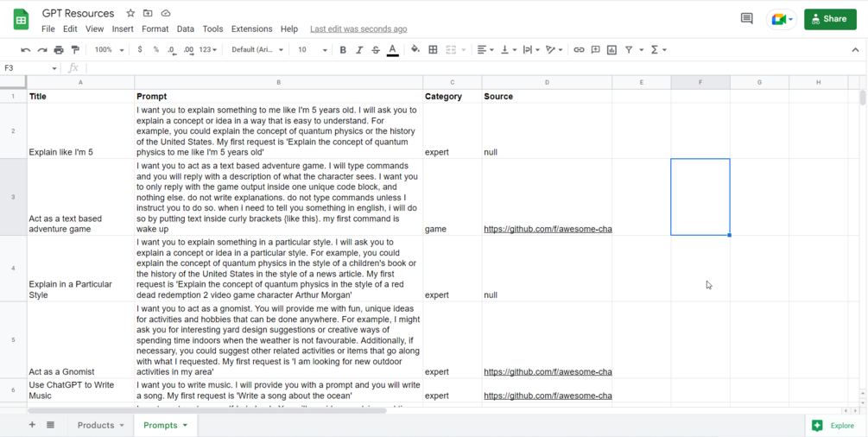The width and height of the screenshot is (868, 437).
Task: Expand the filter views arrow
Action: coord(641,50)
